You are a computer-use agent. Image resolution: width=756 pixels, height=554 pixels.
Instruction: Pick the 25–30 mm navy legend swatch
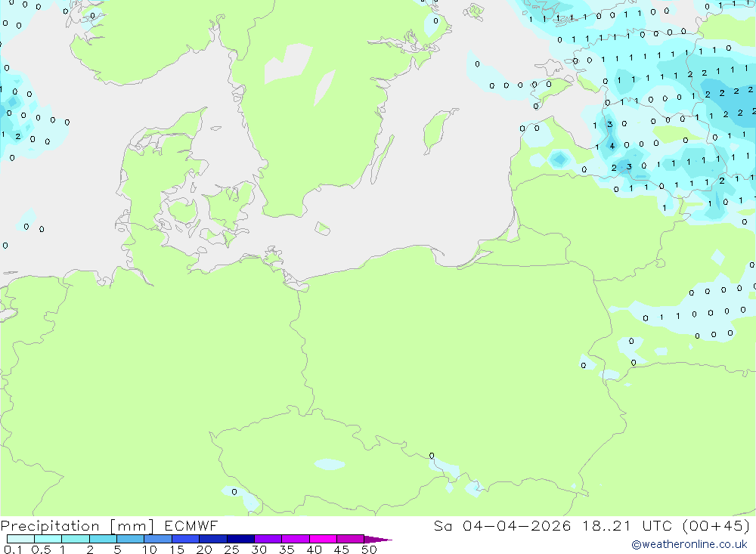[x=240, y=539]
